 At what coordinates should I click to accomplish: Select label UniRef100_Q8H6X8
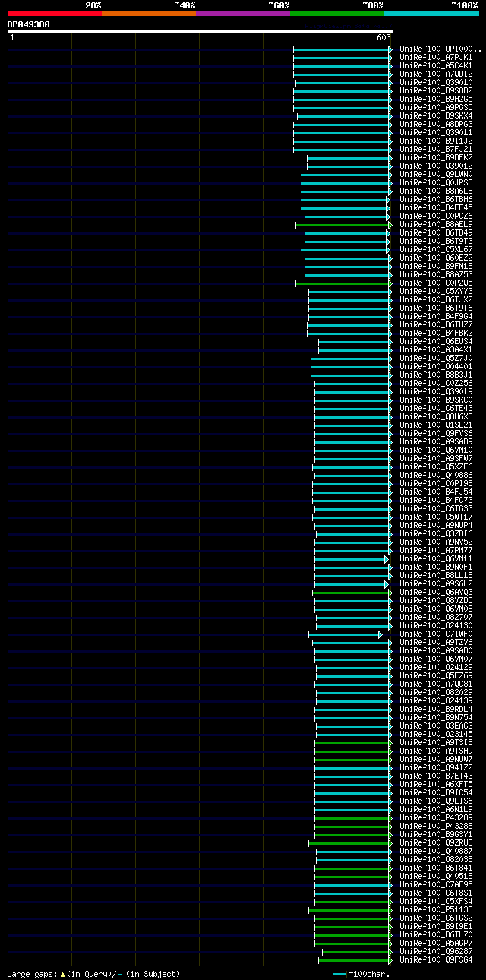436,416
